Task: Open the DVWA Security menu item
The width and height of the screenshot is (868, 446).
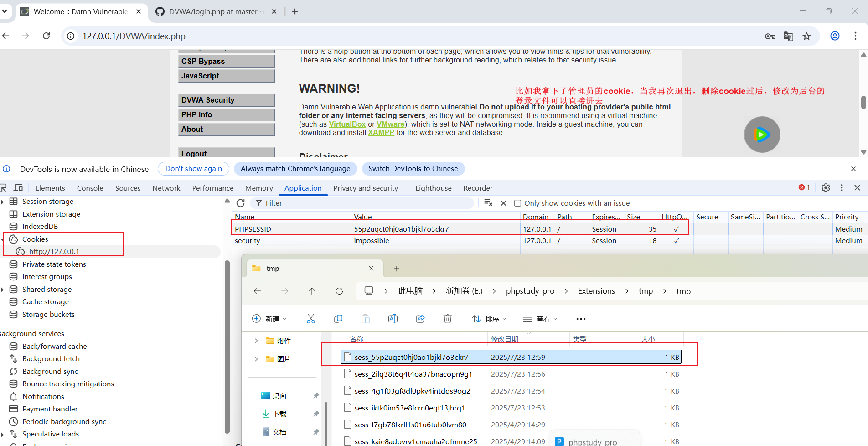Action: pyautogui.click(x=227, y=100)
